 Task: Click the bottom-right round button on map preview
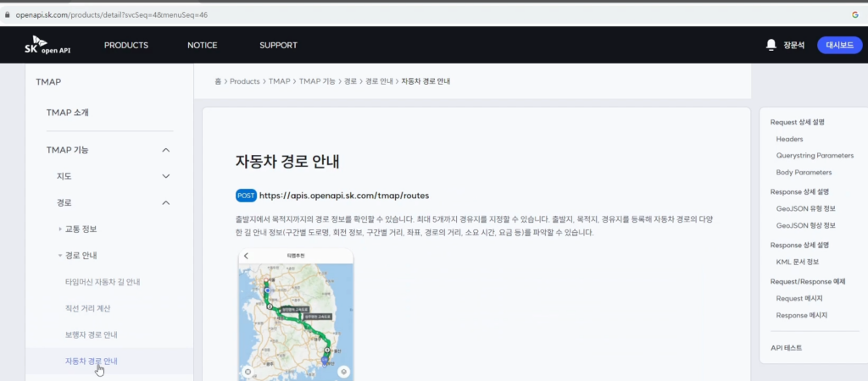(344, 372)
